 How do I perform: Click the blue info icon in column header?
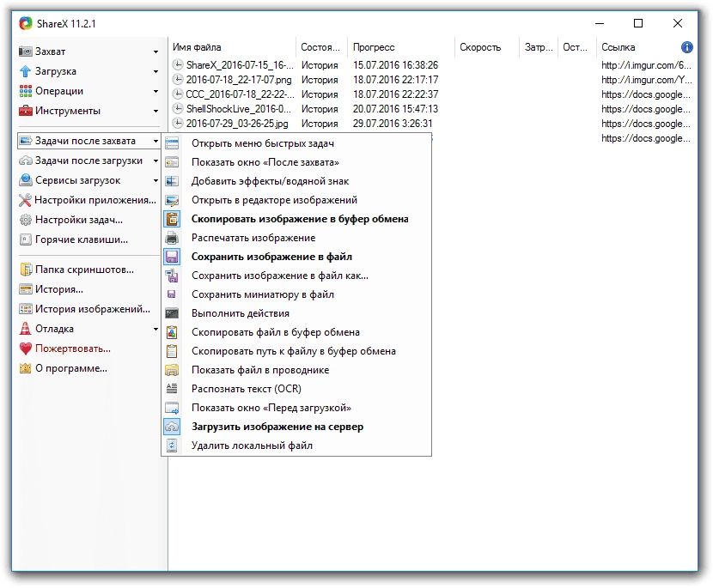[686, 47]
